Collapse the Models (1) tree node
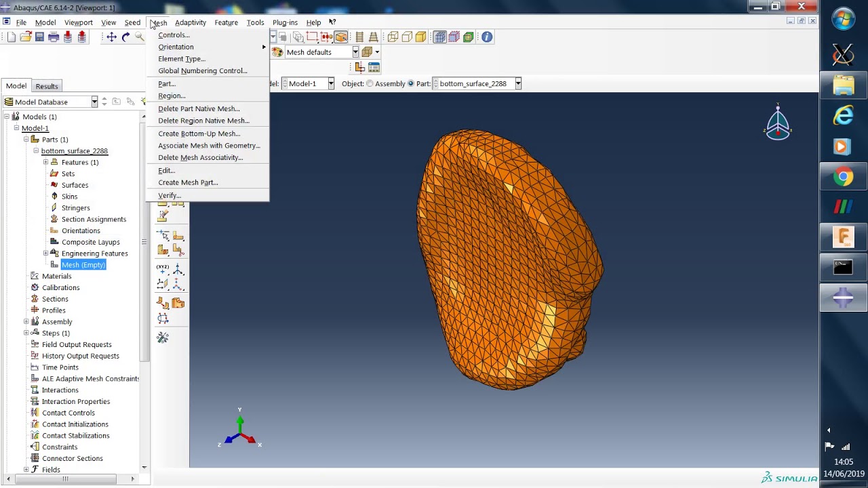This screenshot has width=868, height=488. tap(7, 117)
